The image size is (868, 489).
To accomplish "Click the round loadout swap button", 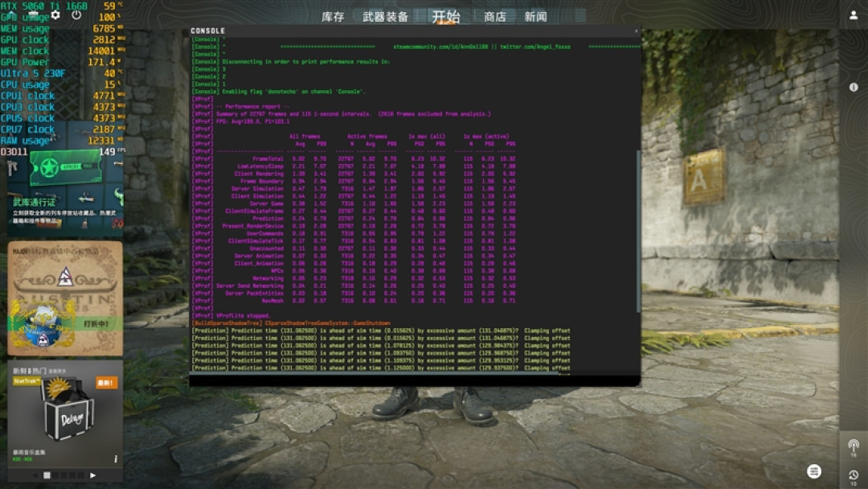I will tap(813, 471).
